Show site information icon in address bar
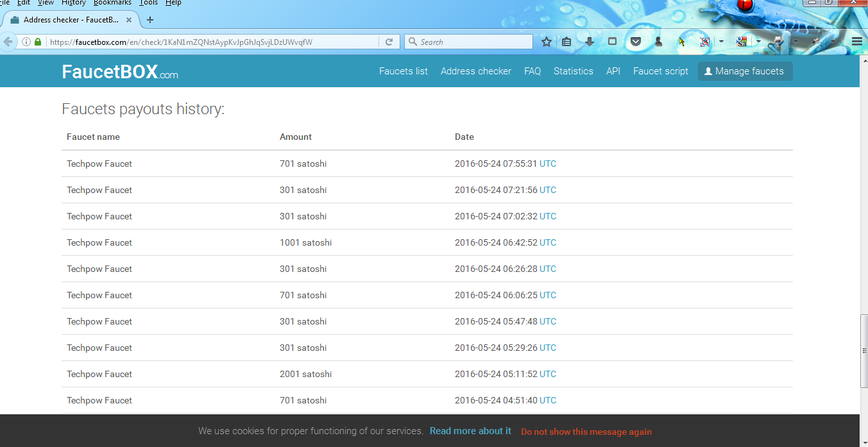The height and width of the screenshot is (447, 868). 26,42
